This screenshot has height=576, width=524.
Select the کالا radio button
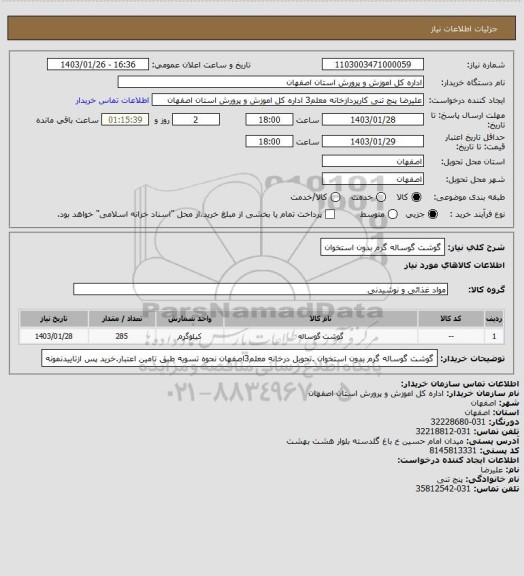pos(416,197)
